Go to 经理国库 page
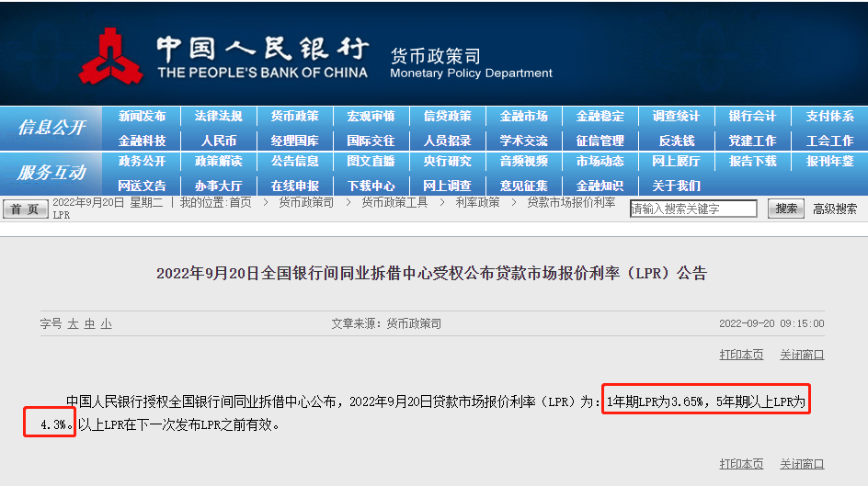This screenshot has height=486, width=868. click(x=294, y=141)
